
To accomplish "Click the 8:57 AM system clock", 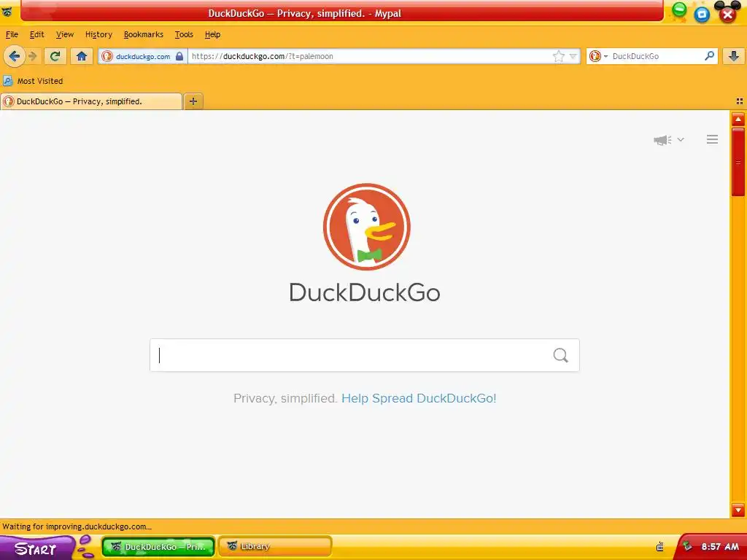I will coord(720,547).
